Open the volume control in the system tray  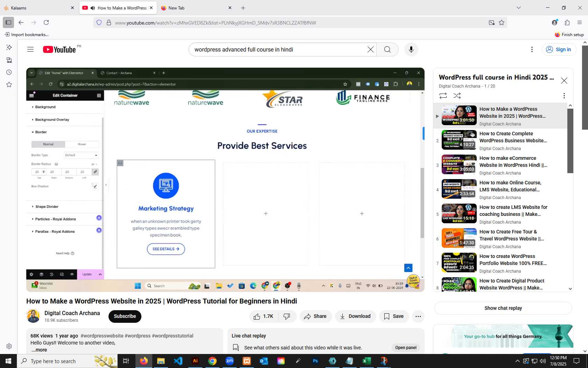click(x=543, y=361)
